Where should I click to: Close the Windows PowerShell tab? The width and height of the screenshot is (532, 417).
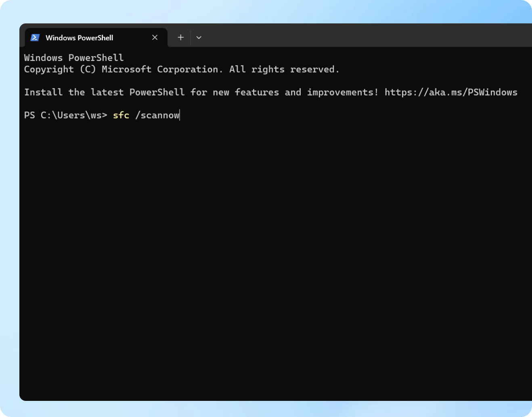(155, 38)
